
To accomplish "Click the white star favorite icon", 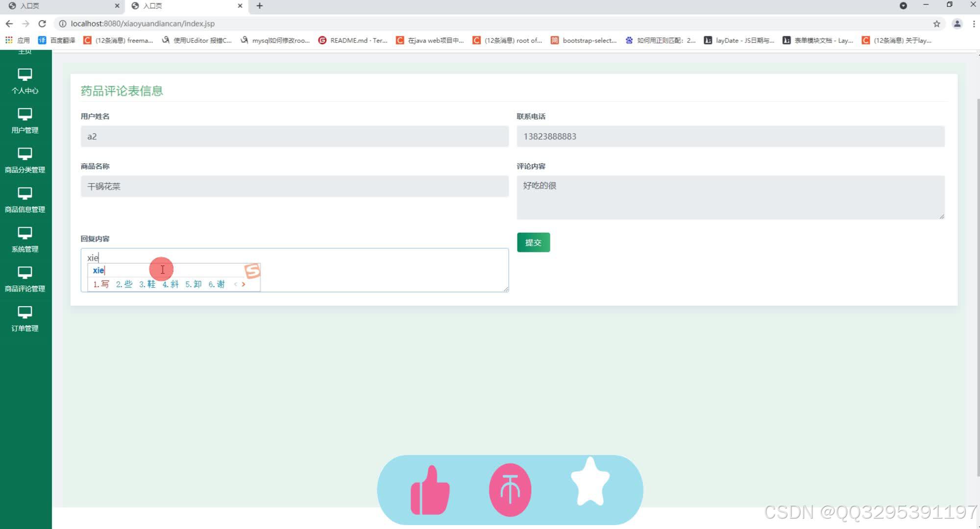I will click(590, 482).
